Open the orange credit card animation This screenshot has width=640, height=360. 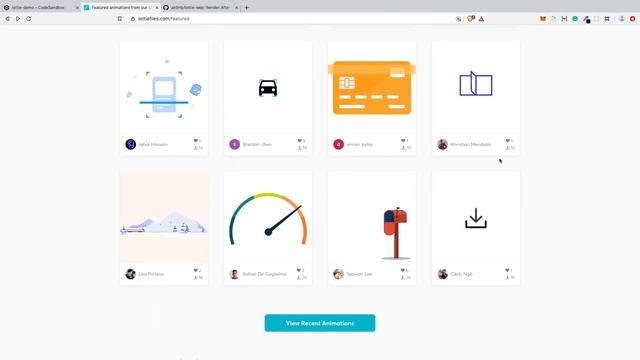(372, 87)
